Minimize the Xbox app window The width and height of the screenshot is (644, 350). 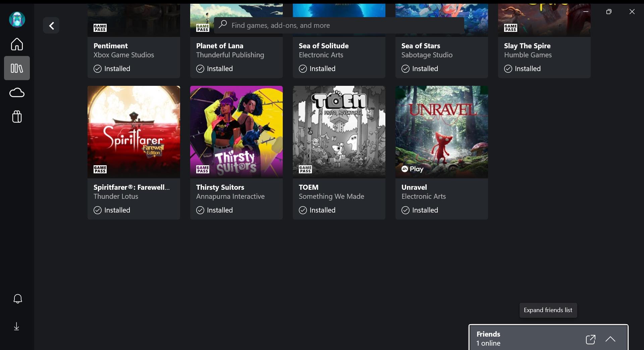[586, 12]
